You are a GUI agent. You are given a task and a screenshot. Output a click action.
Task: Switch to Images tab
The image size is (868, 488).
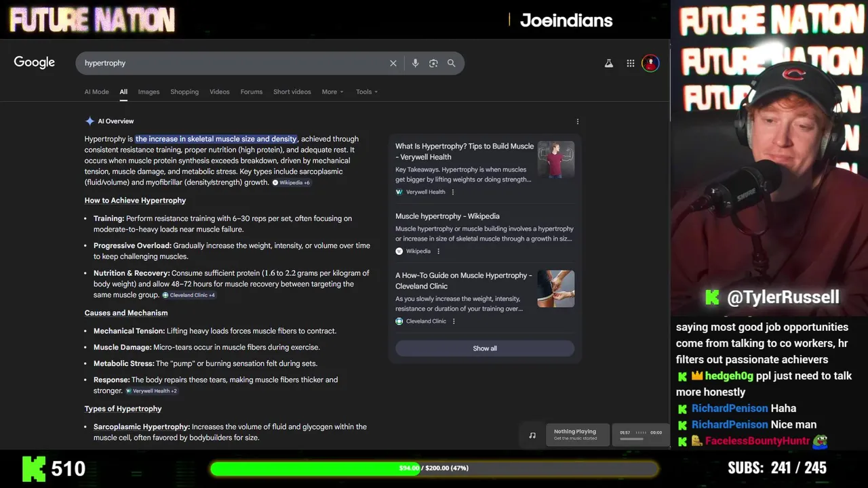point(149,91)
